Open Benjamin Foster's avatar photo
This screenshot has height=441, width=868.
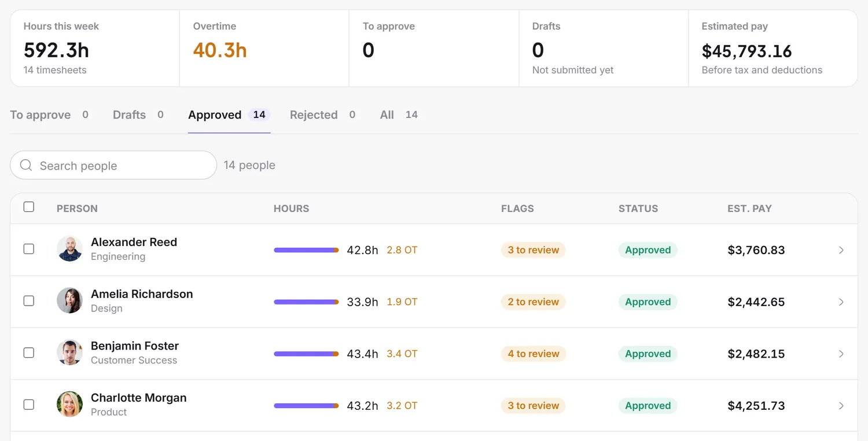[69, 353]
